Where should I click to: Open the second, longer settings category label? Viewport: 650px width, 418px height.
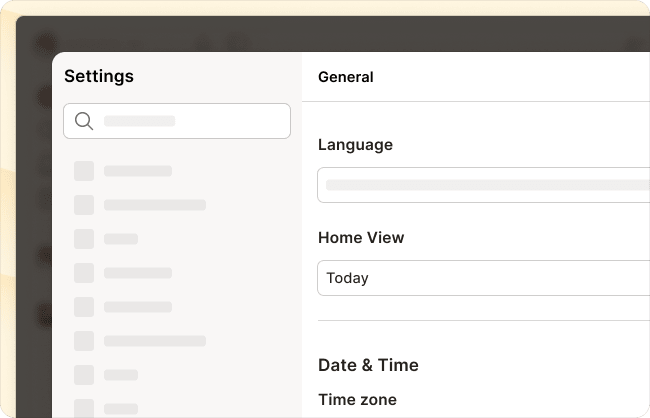click(x=155, y=205)
